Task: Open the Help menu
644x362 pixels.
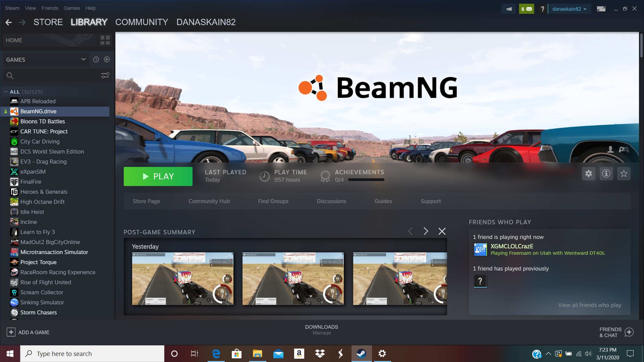Action: tap(91, 8)
